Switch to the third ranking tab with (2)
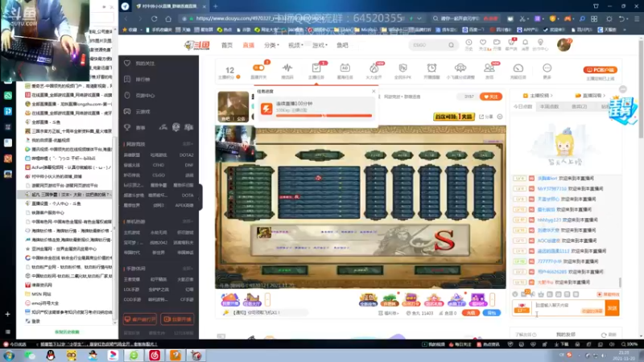The image size is (644, 362). pyautogui.click(x=579, y=106)
